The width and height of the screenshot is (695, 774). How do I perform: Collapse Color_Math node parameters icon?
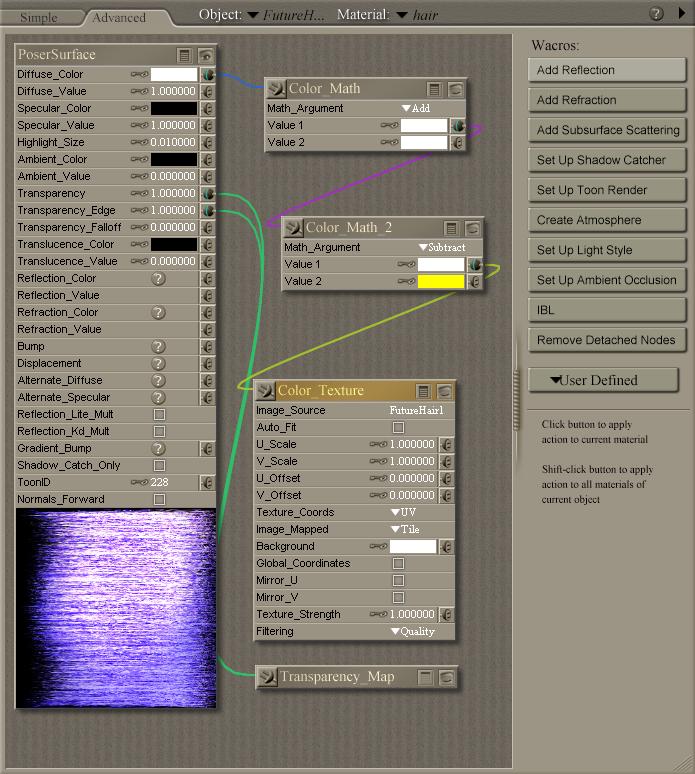coord(434,89)
